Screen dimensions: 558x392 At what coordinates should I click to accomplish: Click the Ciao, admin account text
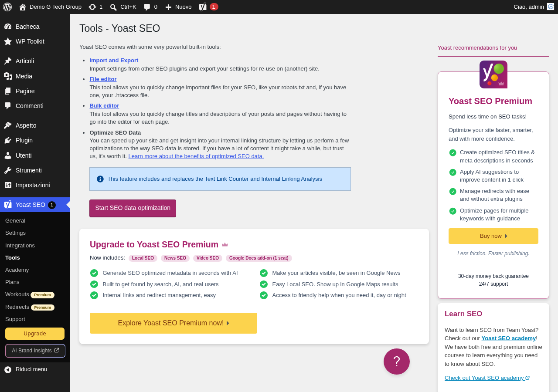pos(529,7)
